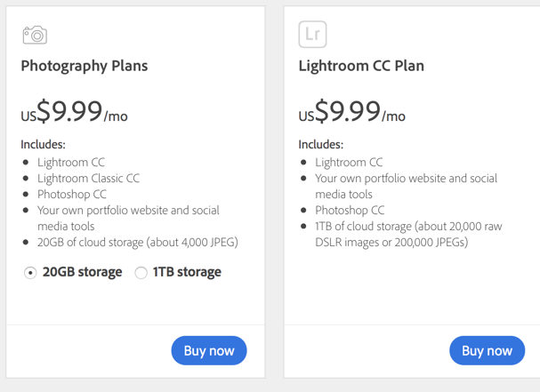Click portfolio website item in Lightroom CC Plan
The height and width of the screenshot is (392, 540).
(406, 186)
